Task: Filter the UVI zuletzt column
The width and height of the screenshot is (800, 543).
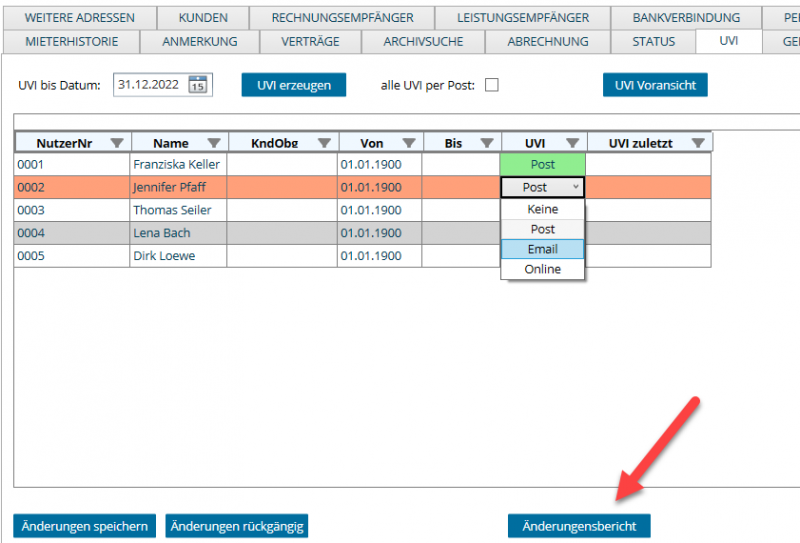Action: pyautogui.click(x=698, y=143)
